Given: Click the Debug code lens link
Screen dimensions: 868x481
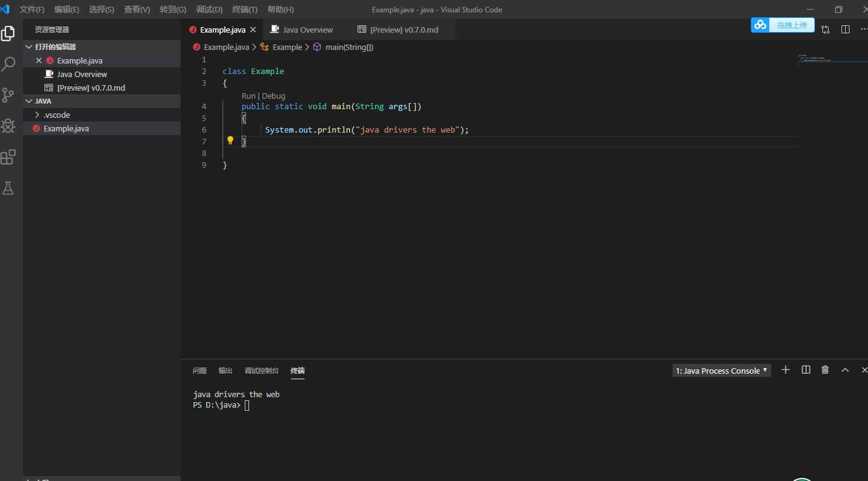Looking at the screenshot, I should (274, 96).
